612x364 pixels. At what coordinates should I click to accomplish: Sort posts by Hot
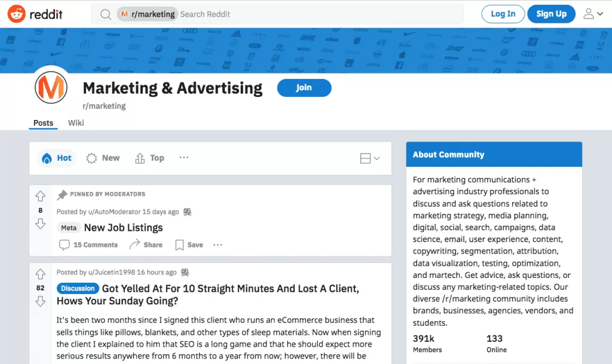coord(57,158)
